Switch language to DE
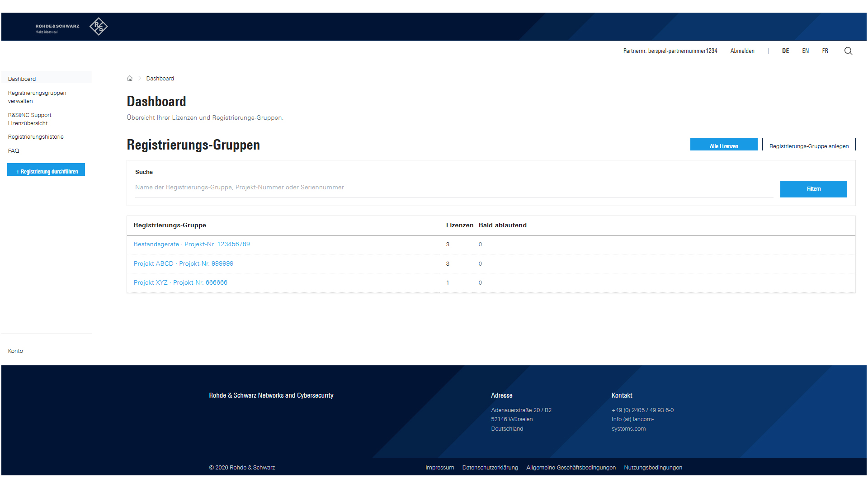The width and height of the screenshot is (868, 488). 786,51
